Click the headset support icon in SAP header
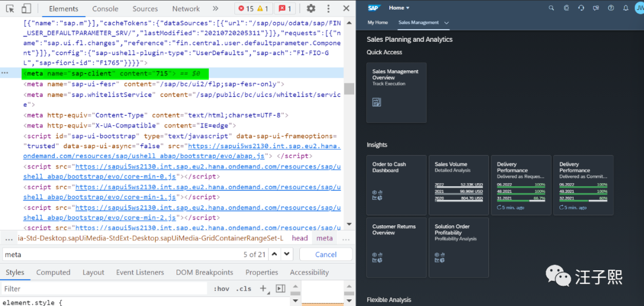The height and width of the screenshot is (306, 644). [581, 8]
